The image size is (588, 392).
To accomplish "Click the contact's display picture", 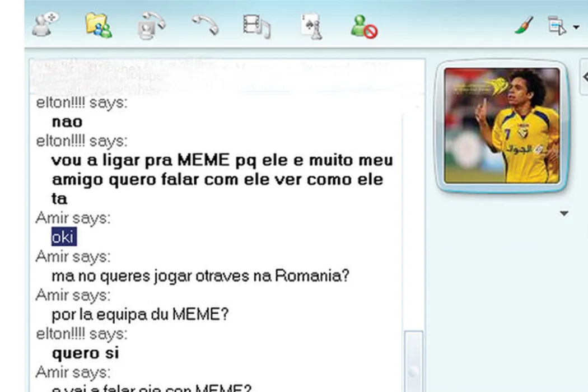I will point(502,125).
